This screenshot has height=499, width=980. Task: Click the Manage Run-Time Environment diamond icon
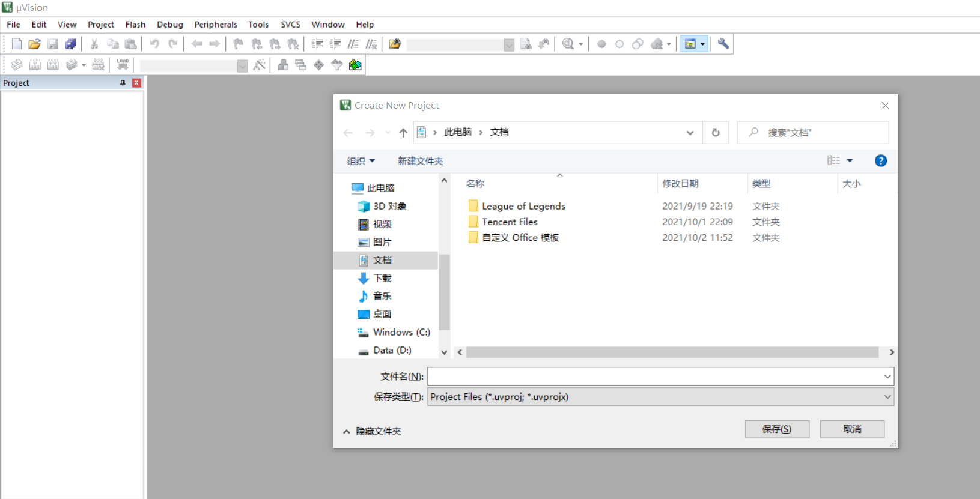(x=319, y=65)
